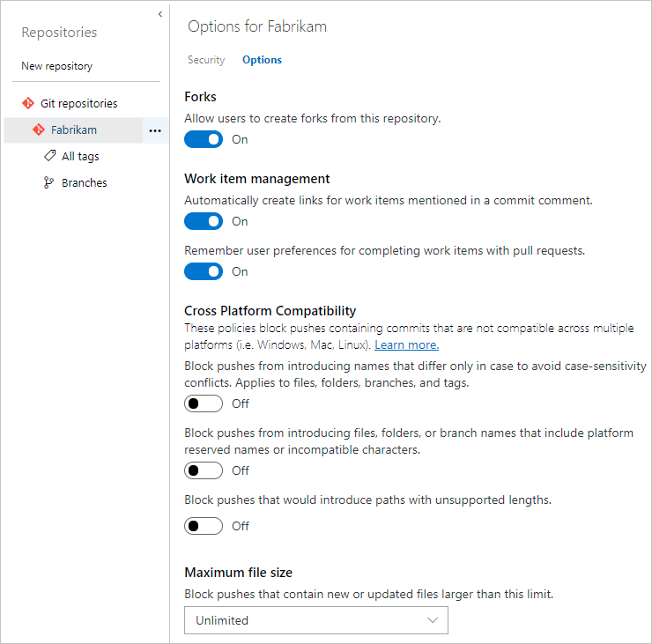
Task: Collapse the Repositories side panel
Action: pos(159,14)
